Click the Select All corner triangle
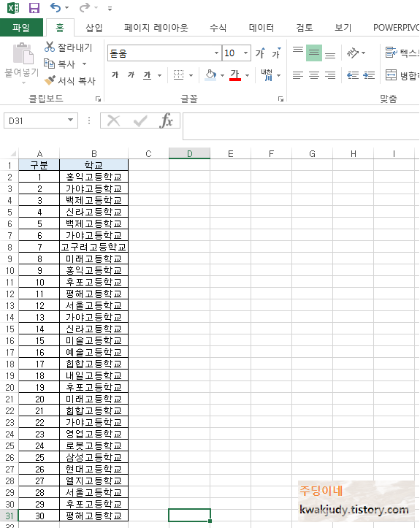The width and height of the screenshot is (420, 528). pos(13,153)
